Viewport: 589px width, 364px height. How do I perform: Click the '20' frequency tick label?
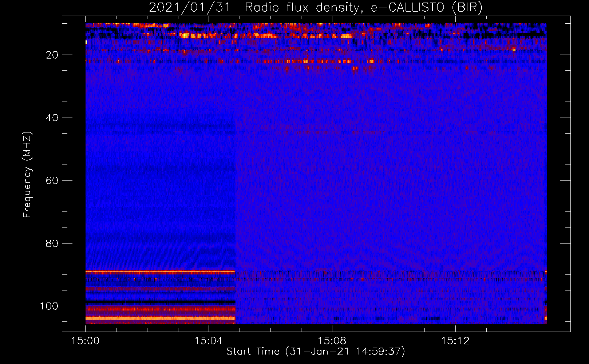pyautogui.click(x=52, y=55)
